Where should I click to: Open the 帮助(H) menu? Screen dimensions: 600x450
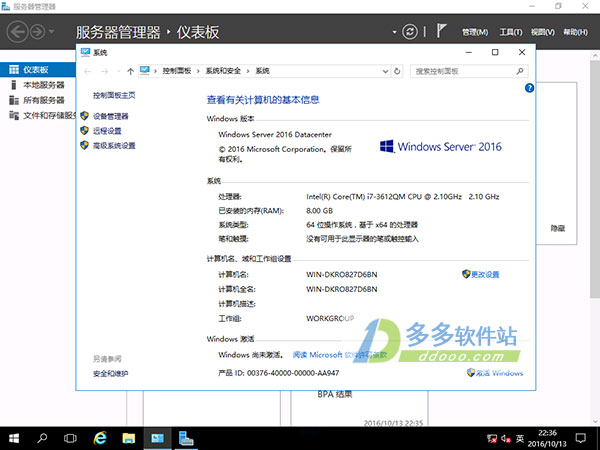pyautogui.click(x=576, y=32)
